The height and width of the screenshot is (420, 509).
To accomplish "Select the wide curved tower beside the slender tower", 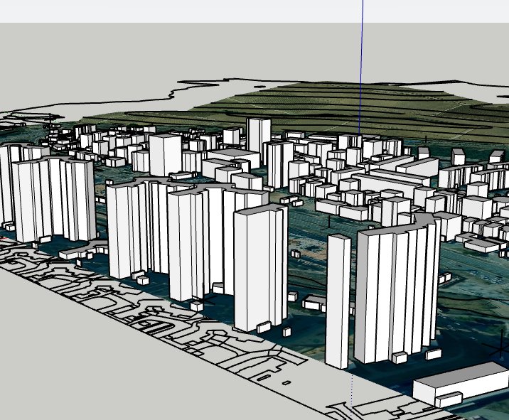I will click(397, 289).
